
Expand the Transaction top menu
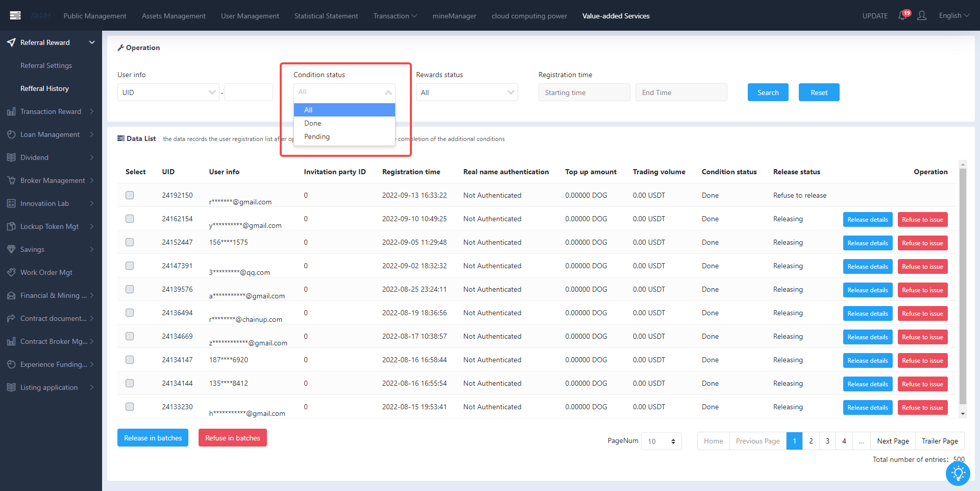coord(395,16)
